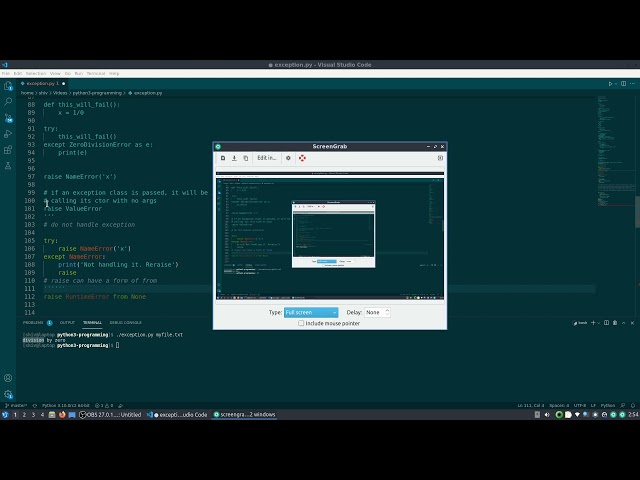Screen dimensions: 640x480
Task: Open the File menu
Action: click(6, 73)
